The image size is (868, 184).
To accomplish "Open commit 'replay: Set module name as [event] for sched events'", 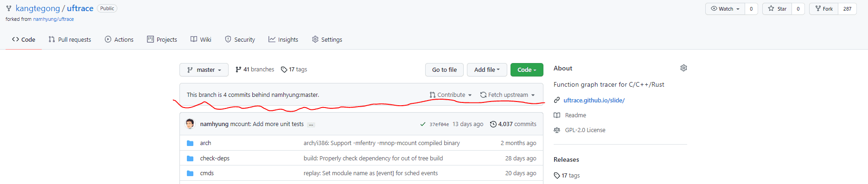I will [x=370, y=173].
